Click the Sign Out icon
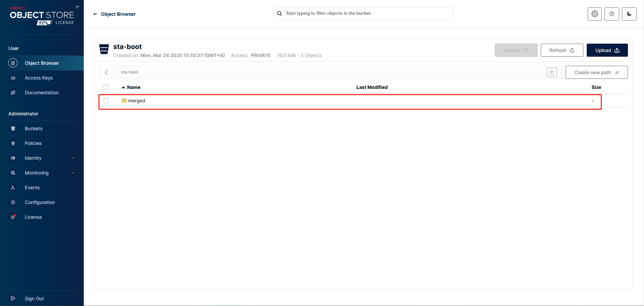 tap(13, 298)
